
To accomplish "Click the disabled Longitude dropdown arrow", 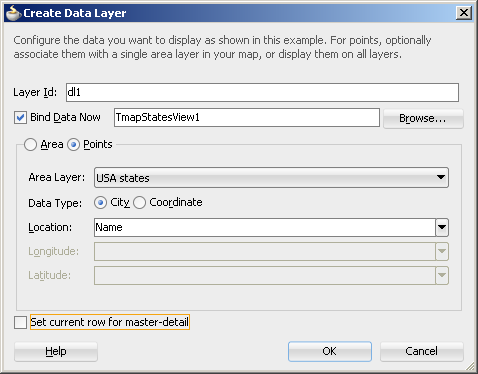I will (442, 251).
